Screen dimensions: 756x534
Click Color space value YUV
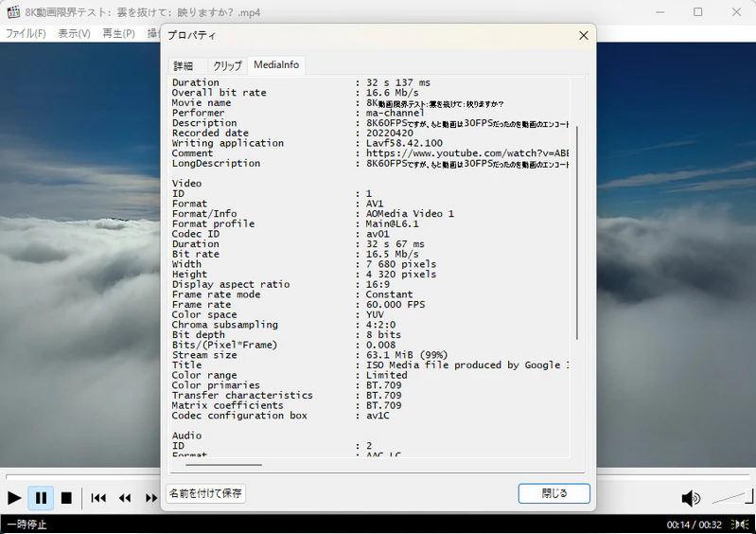[375, 314]
